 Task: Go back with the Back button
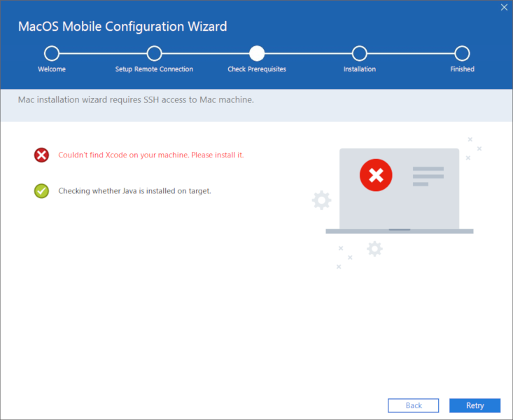(x=413, y=405)
